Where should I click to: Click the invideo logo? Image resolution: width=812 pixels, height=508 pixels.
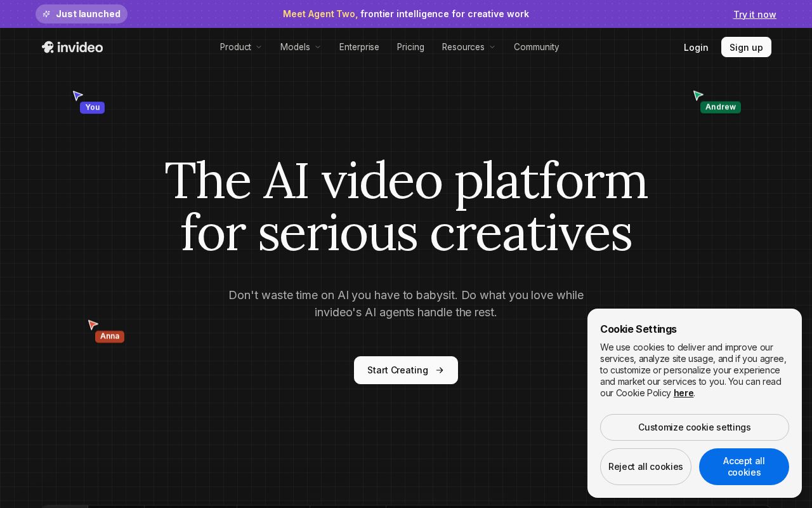pyautogui.click(x=72, y=47)
